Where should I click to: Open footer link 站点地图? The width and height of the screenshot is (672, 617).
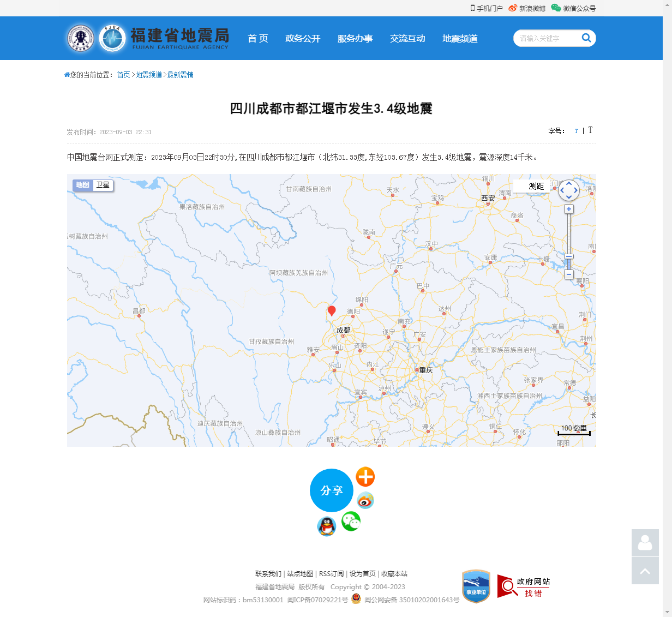coord(300,574)
